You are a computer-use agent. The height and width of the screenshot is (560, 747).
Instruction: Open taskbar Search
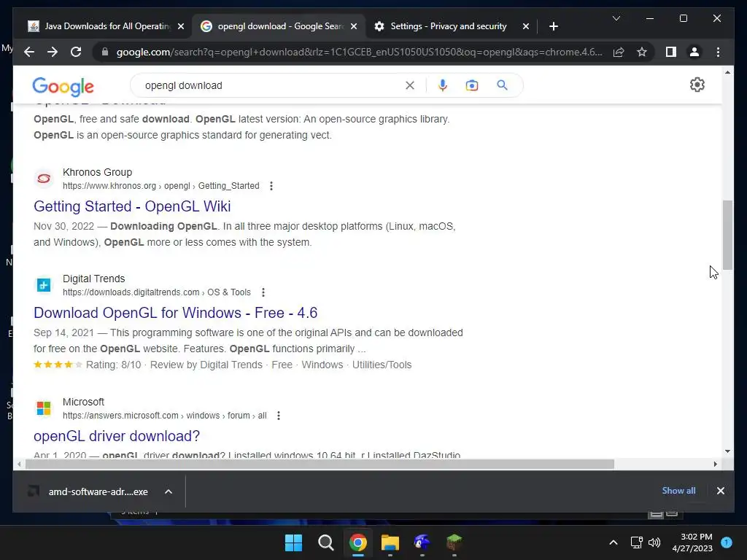(x=326, y=542)
